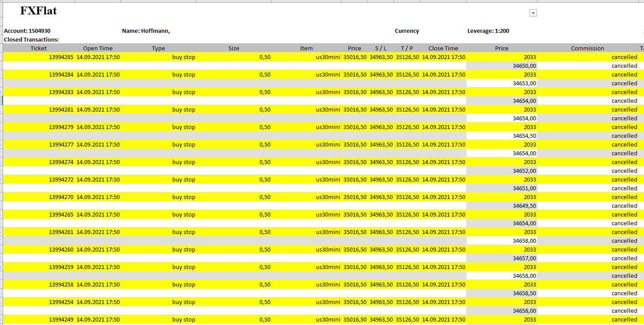This screenshot has width=644, height=325.
Task: Click the price cell 34654,50
Action: point(524,136)
